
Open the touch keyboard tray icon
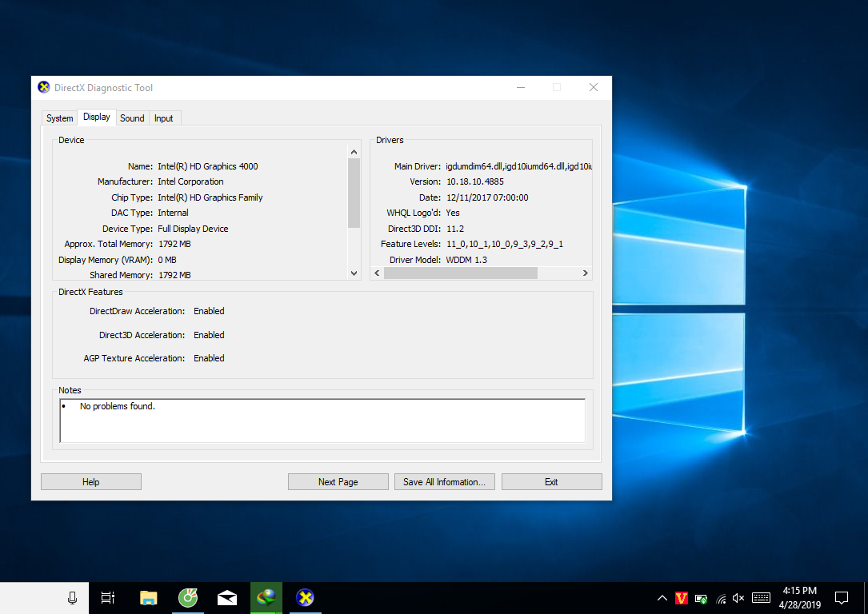click(x=761, y=598)
